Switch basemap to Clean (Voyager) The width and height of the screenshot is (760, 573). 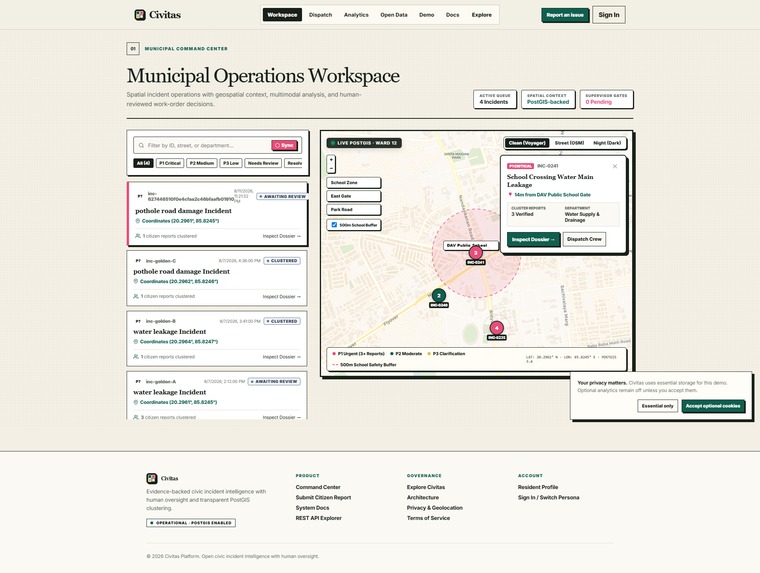click(x=527, y=143)
